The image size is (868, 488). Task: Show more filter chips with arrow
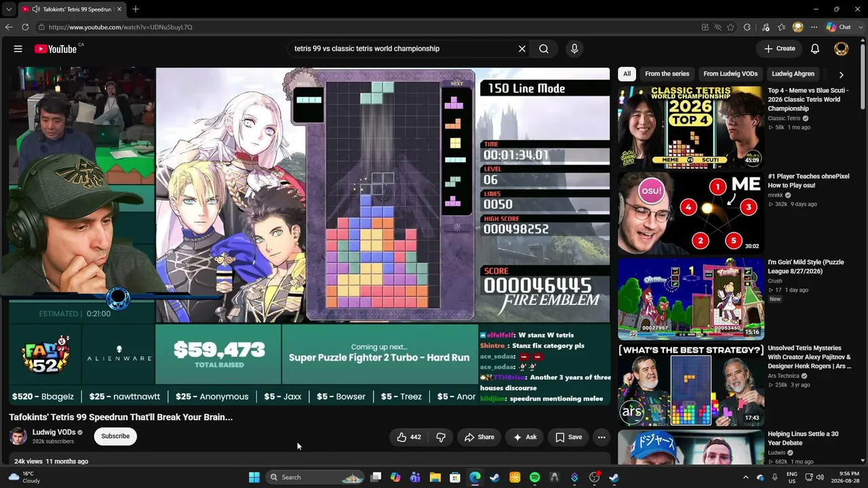click(841, 75)
